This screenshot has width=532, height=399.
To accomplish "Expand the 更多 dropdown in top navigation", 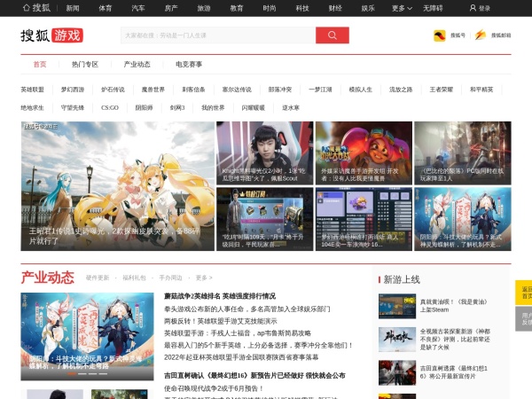I will pyautogui.click(x=401, y=8).
